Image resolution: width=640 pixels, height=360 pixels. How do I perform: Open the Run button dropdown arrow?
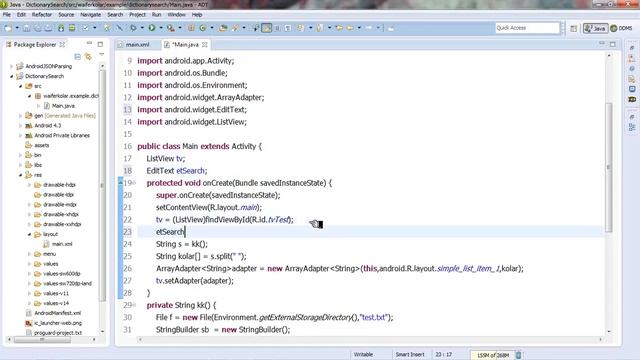point(160,28)
